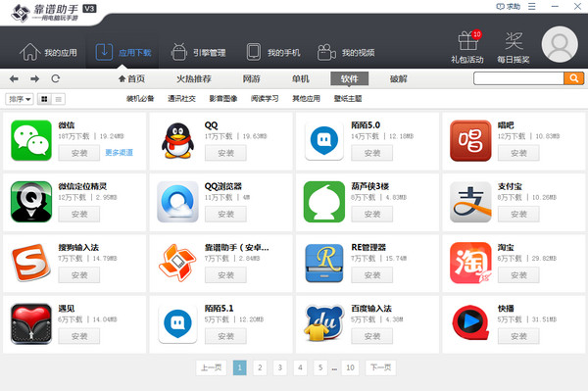The image size is (588, 391).
Task: Click the 陌陌5.0 app icon
Action: [324, 140]
